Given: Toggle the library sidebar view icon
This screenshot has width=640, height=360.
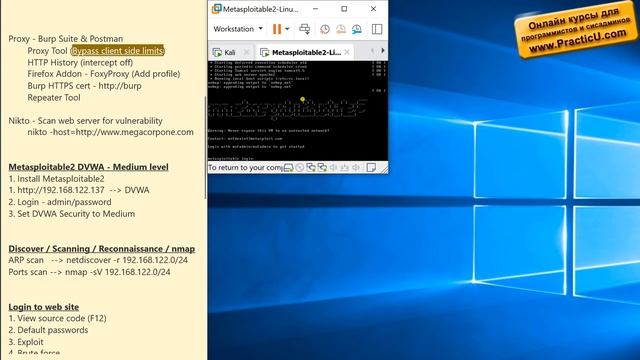Looking at the screenshot, I should [x=377, y=29].
